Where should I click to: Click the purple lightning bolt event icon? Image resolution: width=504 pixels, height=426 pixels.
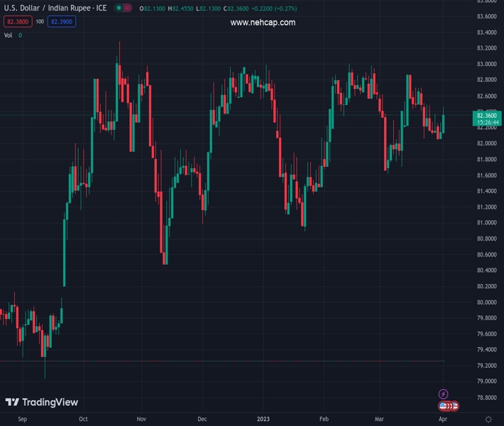(x=444, y=394)
